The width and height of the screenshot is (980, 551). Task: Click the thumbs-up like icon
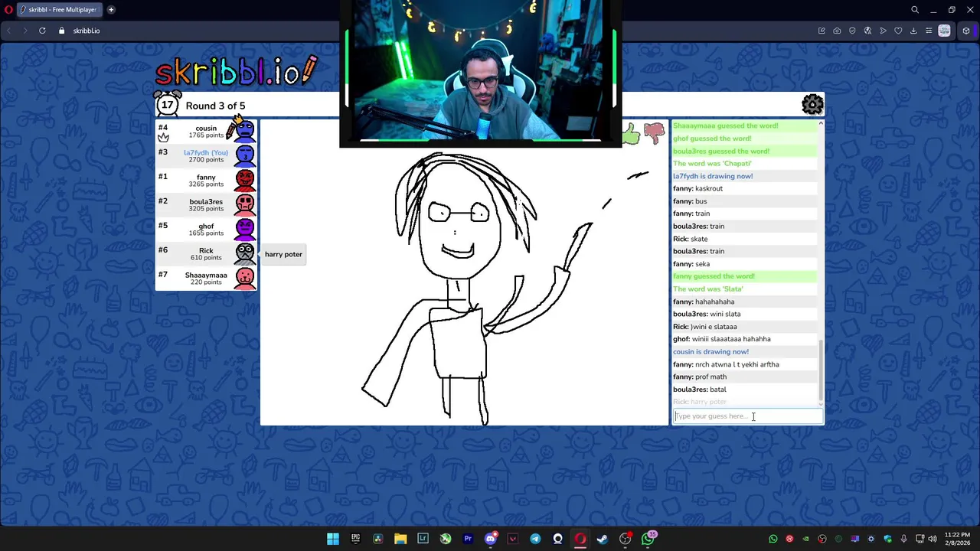(x=631, y=134)
